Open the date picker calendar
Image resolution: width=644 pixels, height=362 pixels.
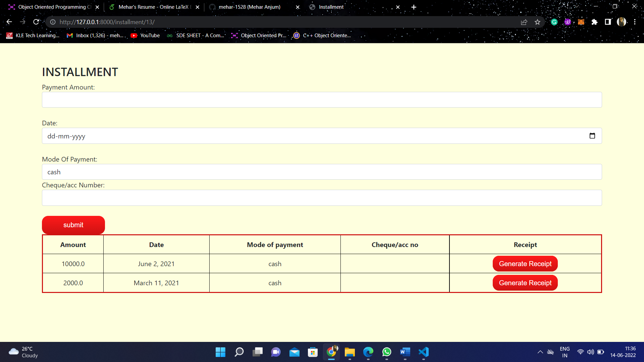592,136
